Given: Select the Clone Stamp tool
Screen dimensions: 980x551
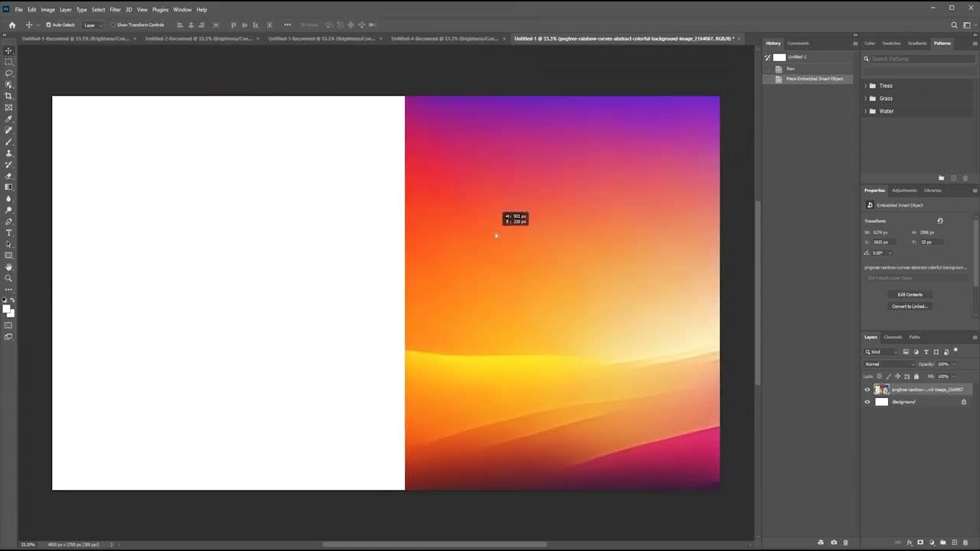Looking at the screenshot, I should tap(8, 153).
